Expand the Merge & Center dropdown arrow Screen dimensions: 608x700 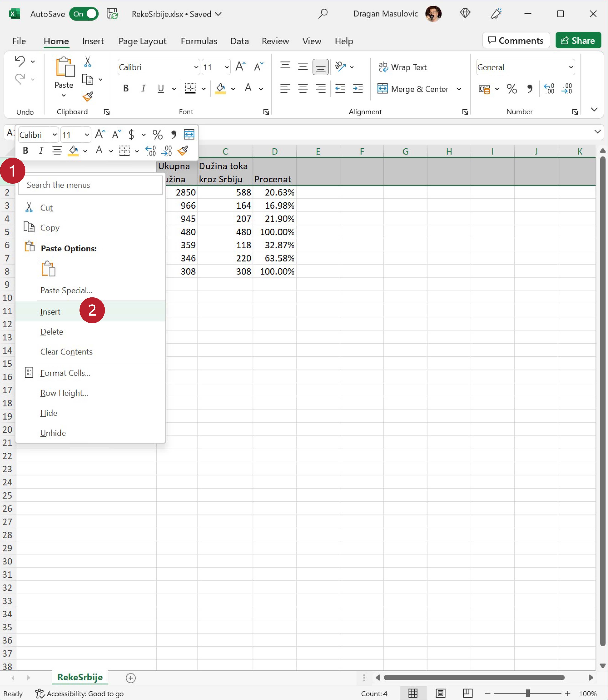[459, 89]
